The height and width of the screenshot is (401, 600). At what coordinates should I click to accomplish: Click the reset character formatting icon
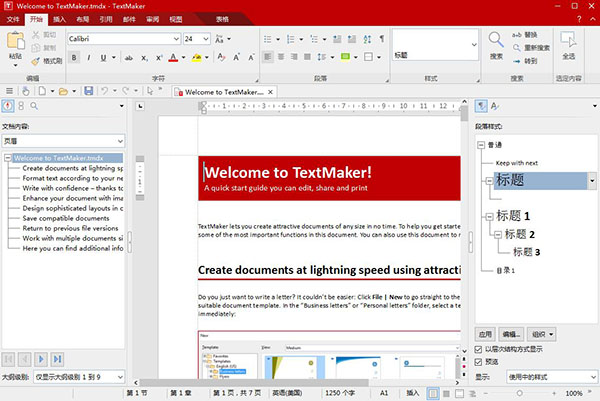point(221,58)
